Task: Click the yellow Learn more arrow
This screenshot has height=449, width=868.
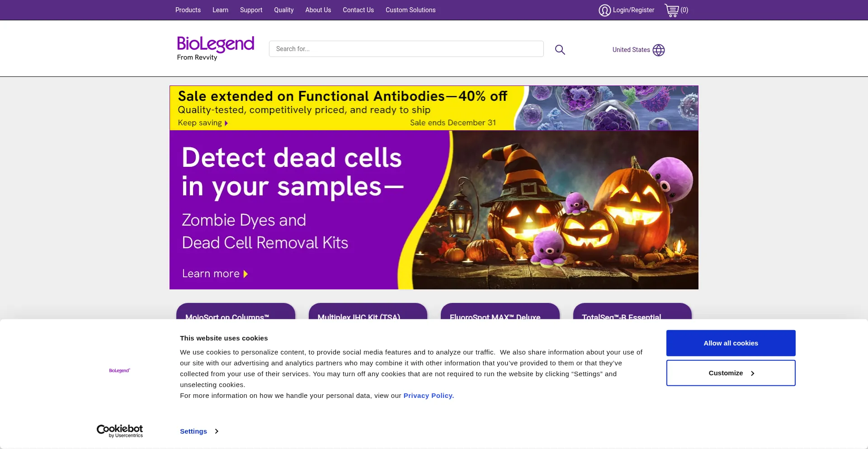Action: click(245, 274)
